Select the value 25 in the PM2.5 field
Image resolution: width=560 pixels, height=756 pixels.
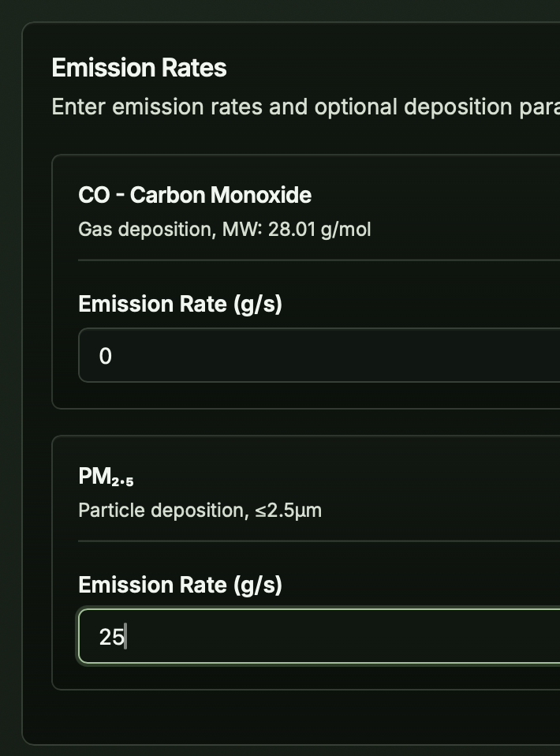click(113, 636)
